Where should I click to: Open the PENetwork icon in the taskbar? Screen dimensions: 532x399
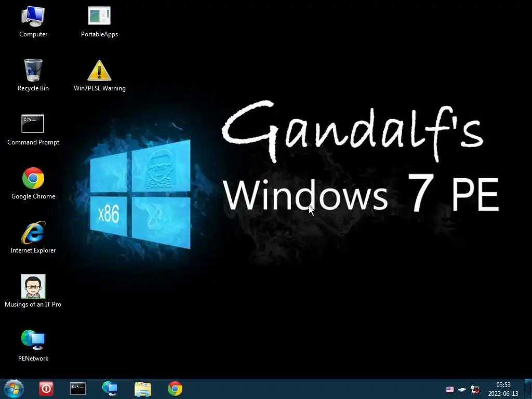(x=110, y=389)
